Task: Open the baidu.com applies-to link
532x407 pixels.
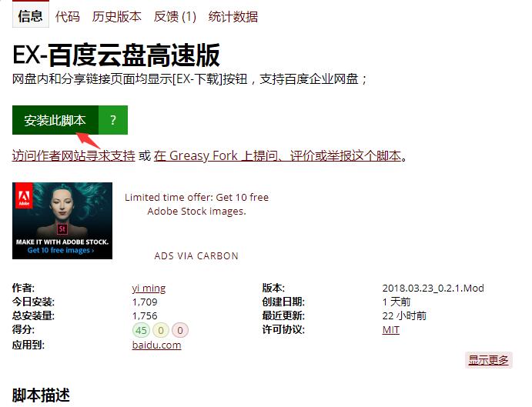Action: pos(156,345)
